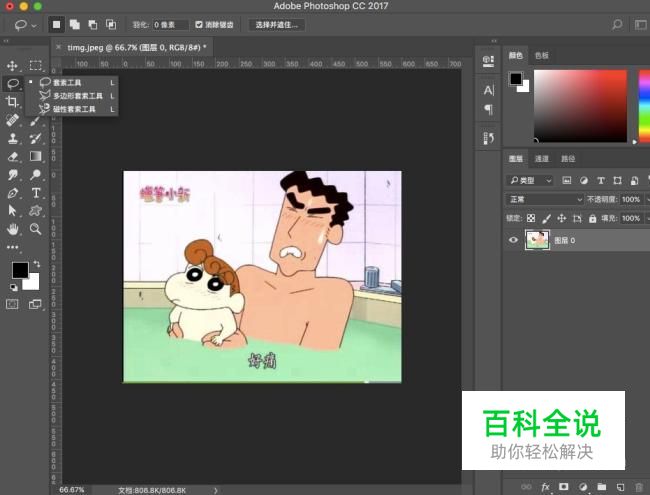Select the Path Selection arrow tool
This screenshot has width=650, height=495.
[x=12, y=211]
